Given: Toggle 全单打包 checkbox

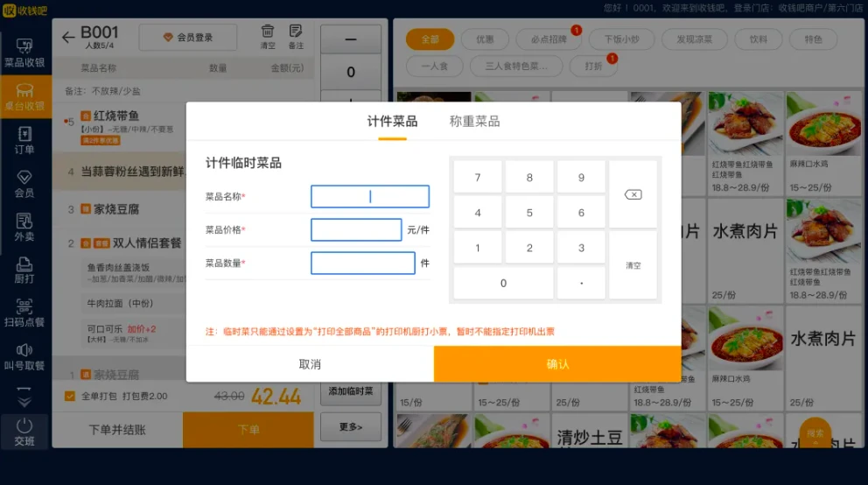Looking at the screenshot, I should [70, 396].
